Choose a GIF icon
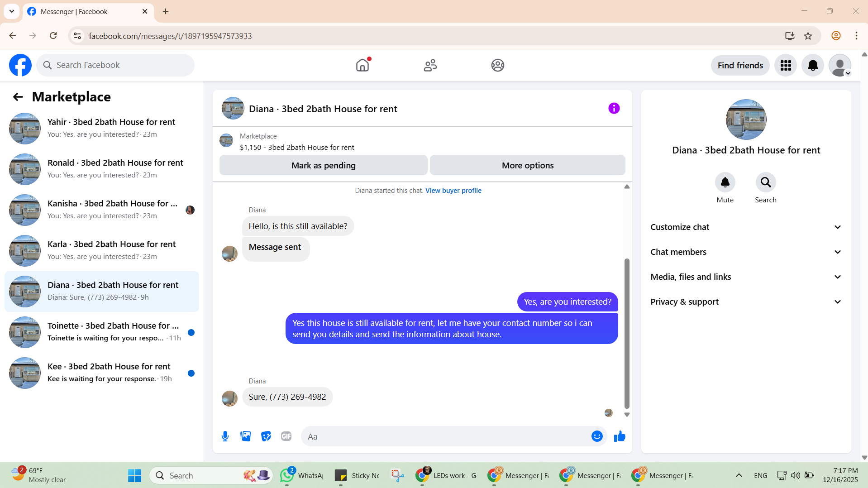This screenshot has height=488, width=868. point(286,436)
